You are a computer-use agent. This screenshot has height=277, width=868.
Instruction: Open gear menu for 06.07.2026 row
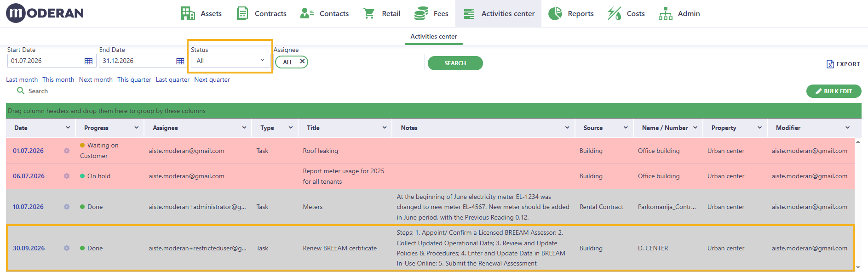click(x=67, y=176)
